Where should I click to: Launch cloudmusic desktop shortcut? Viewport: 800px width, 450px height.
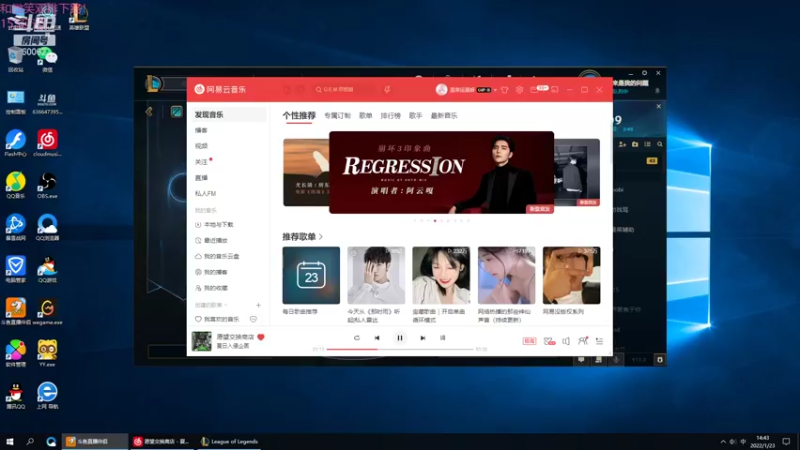(x=47, y=143)
